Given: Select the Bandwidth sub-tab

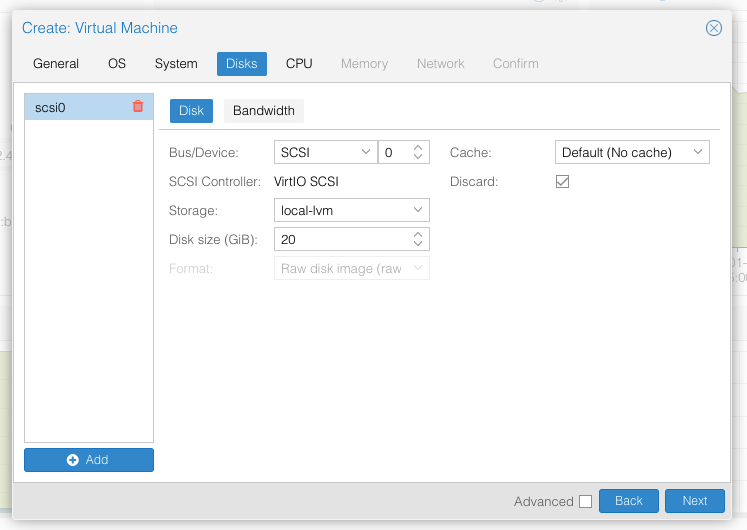Looking at the screenshot, I should pos(264,111).
